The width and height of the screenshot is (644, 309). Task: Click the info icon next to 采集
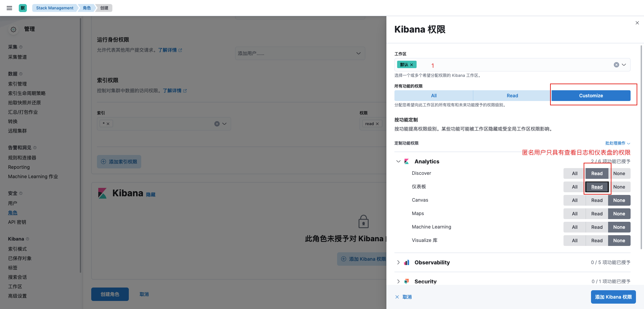pyautogui.click(x=21, y=47)
